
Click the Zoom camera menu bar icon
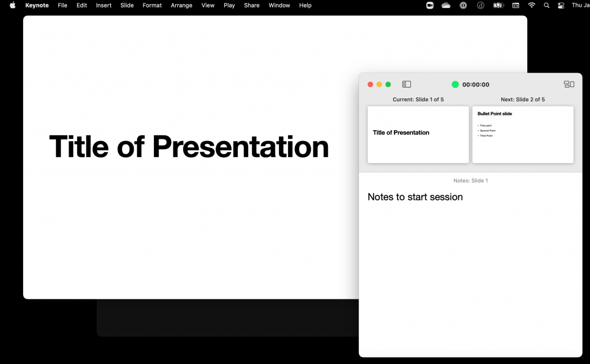click(430, 5)
